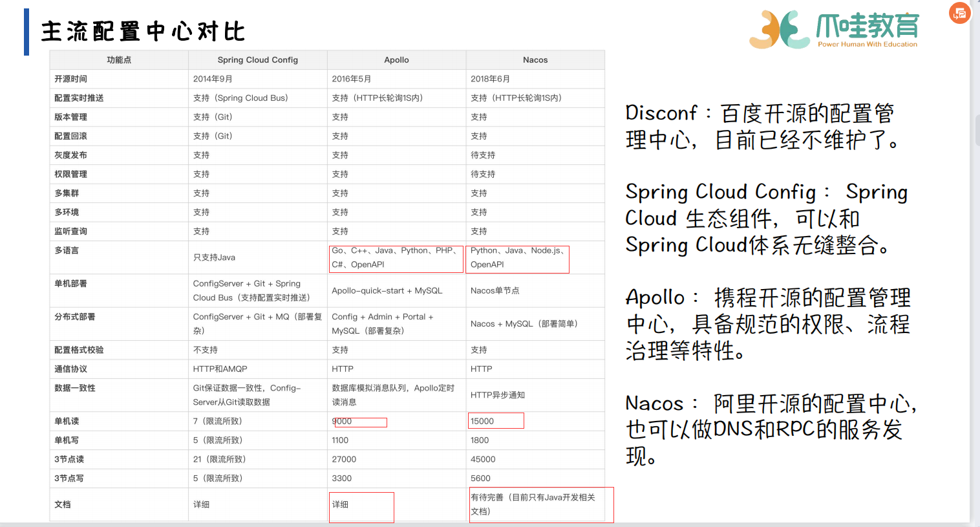980x527 pixels.
Task: Click the Nacos column header
Action: coord(535,60)
